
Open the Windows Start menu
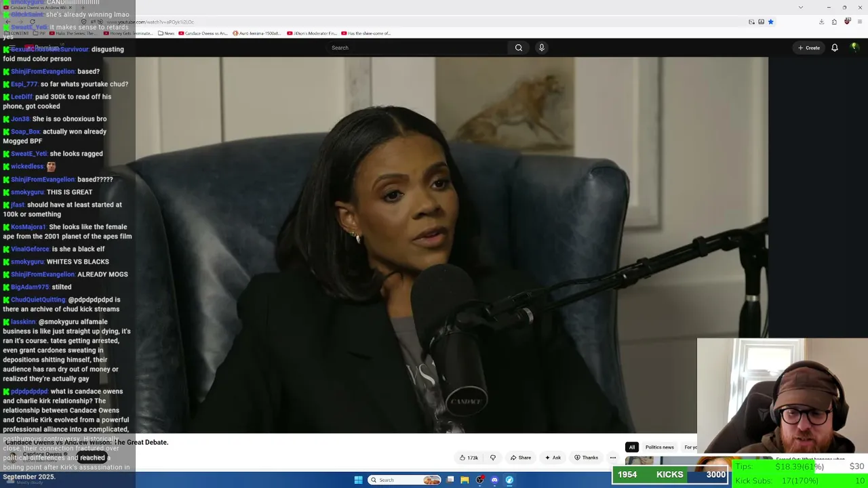[358, 480]
